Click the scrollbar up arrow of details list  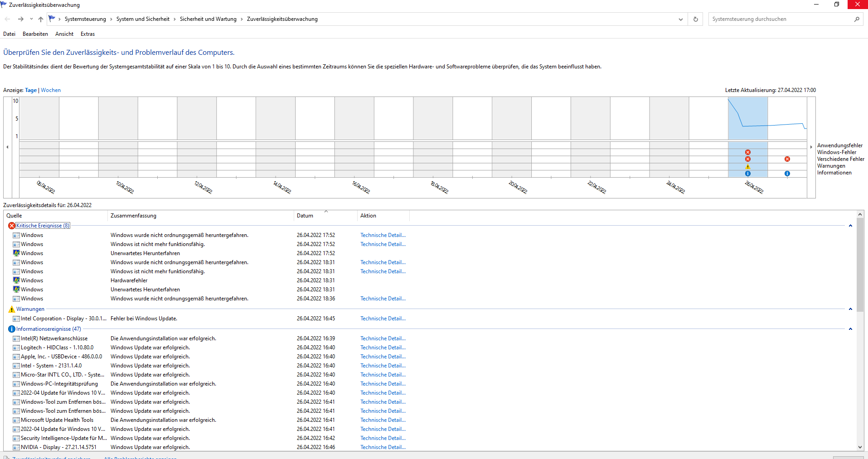pos(860,214)
